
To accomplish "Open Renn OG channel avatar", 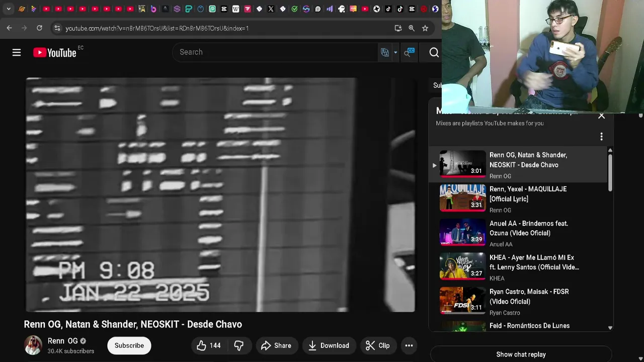I will pyautogui.click(x=33, y=345).
